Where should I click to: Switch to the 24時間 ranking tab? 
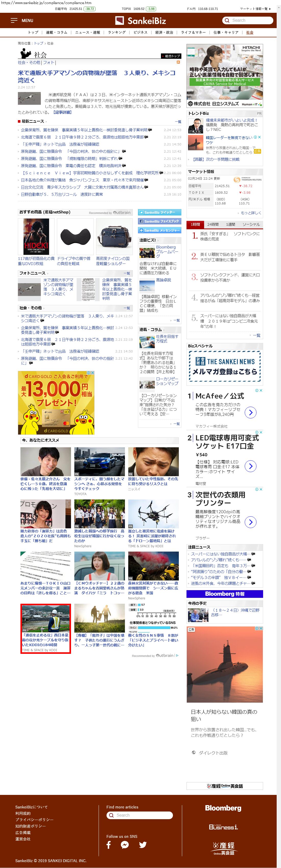pyautogui.click(x=213, y=224)
